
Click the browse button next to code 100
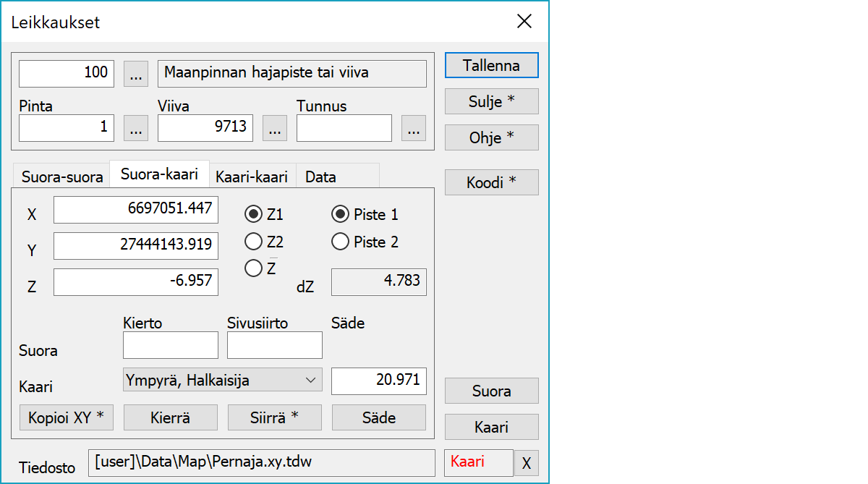pyautogui.click(x=136, y=73)
